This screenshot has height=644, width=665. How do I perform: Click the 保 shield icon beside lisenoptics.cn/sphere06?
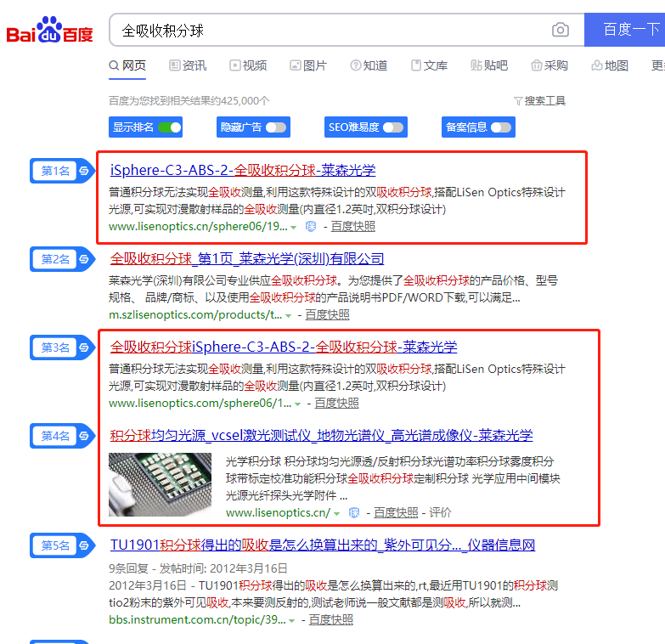(311, 227)
